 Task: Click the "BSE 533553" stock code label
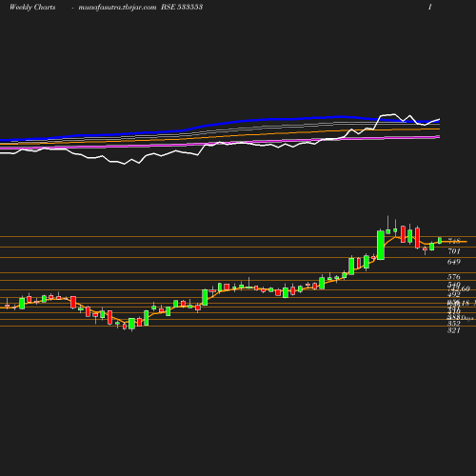click(182, 7)
